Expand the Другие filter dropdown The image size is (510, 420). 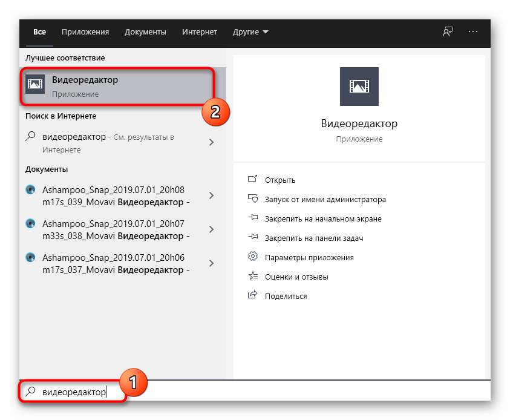(x=250, y=32)
